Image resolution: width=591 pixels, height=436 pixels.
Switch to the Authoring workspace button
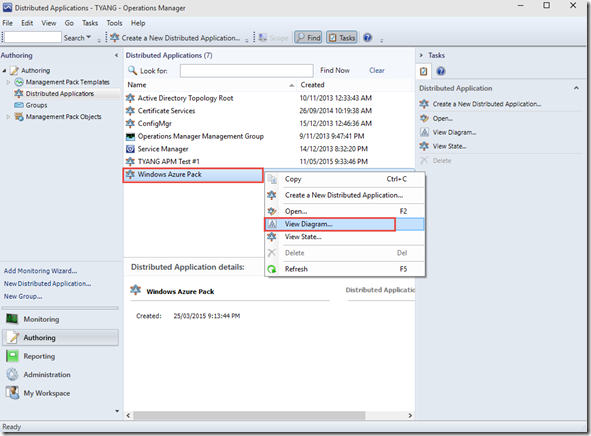pyautogui.click(x=60, y=338)
